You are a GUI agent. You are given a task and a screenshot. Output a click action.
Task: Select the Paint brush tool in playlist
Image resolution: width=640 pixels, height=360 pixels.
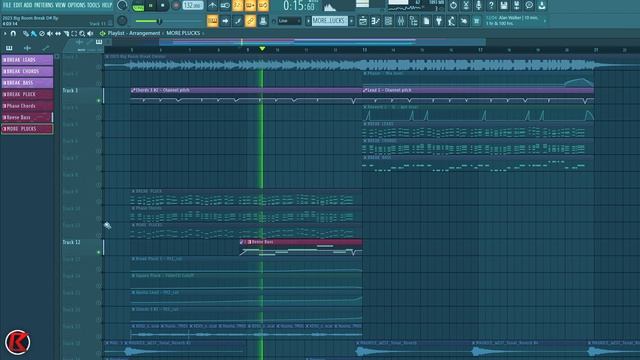(x=34, y=33)
